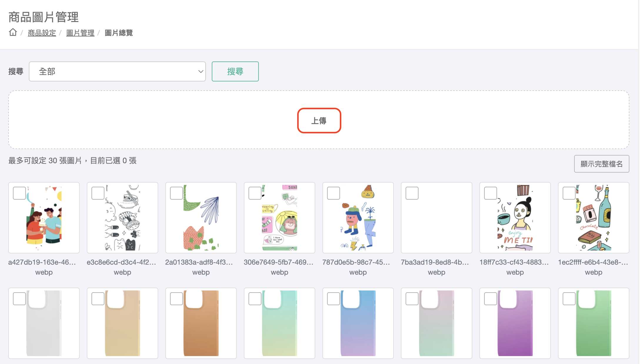The height and width of the screenshot is (364, 640).
Task: Tick checkbox on e3c8e6cd sushi doodle image
Action: click(x=98, y=193)
